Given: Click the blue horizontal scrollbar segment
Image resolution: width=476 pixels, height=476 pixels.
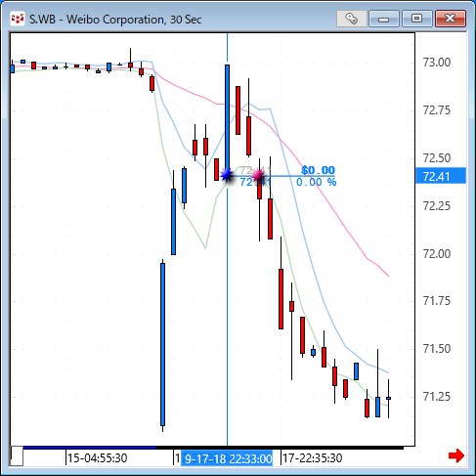Looking at the screenshot, I should point(90,448).
